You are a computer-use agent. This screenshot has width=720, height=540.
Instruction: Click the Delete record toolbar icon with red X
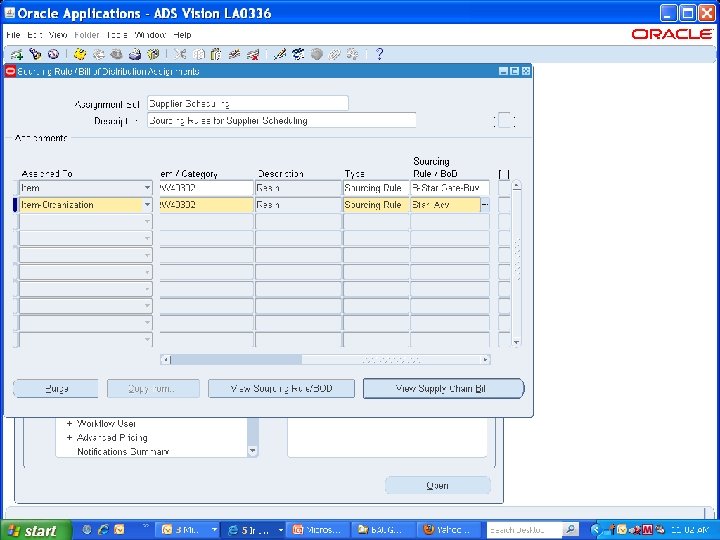253,55
